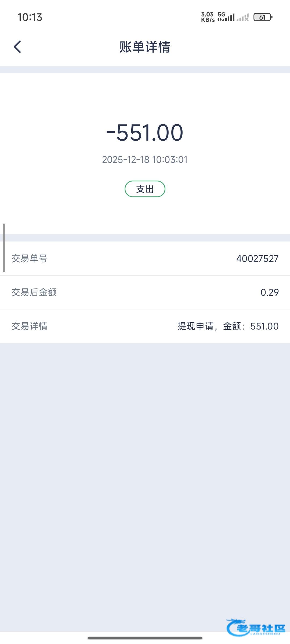The height and width of the screenshot is (644, 290).
Task: Tap the balance value 0.29
Action: pos(270,292)
